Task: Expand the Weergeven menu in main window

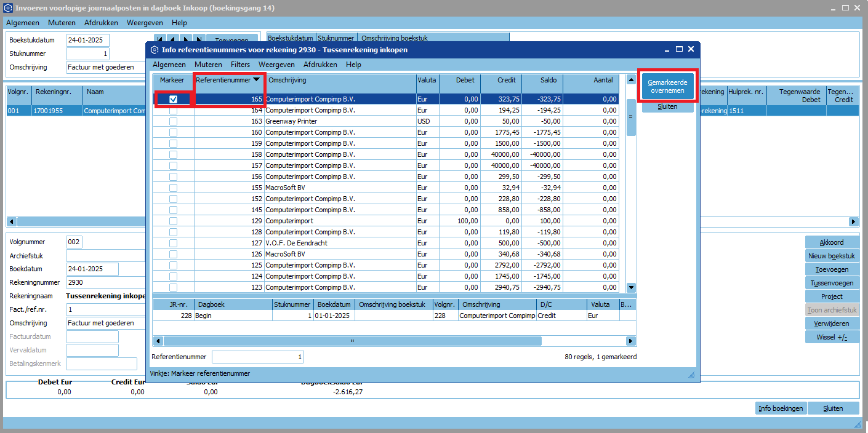Action: (145, 23)
